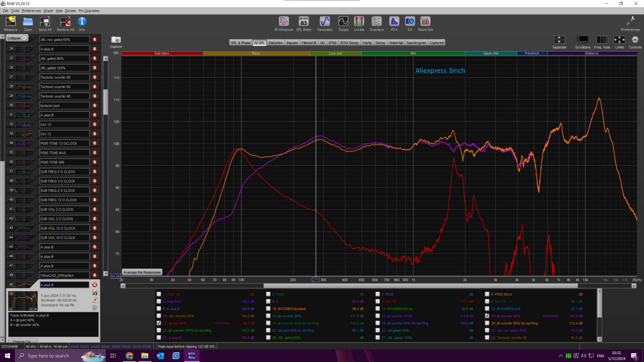Select the 'A plus B' measurement 49 name field
Image resolution: width=644 pixels, height=362 pixels.
[64, 285]
